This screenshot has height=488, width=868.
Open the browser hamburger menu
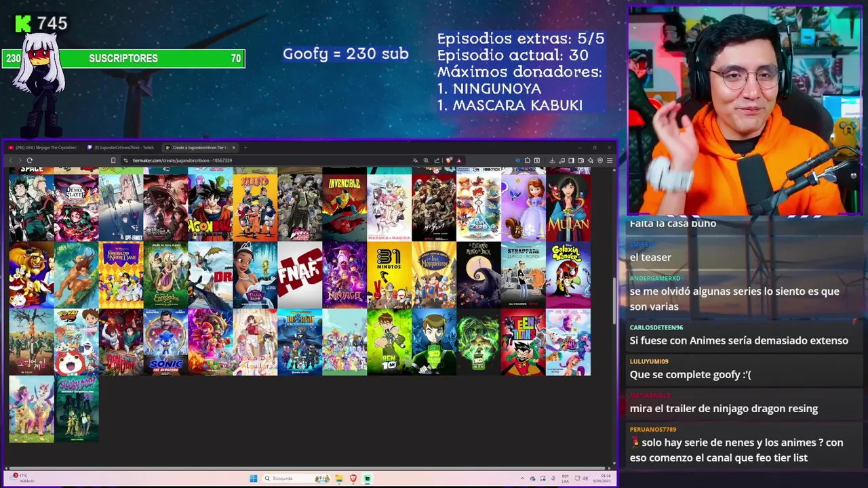point(610,161)
